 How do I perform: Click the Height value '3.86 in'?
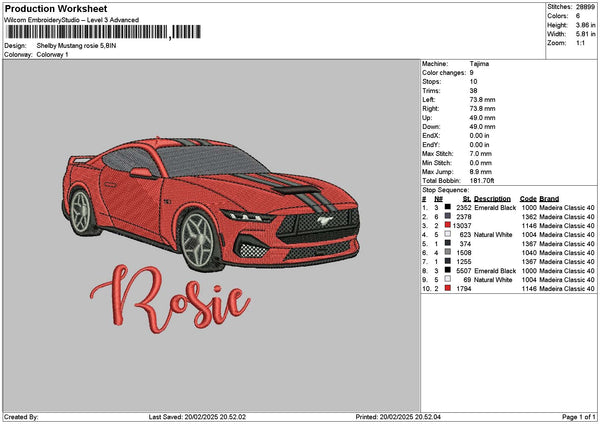pos(585,25)
